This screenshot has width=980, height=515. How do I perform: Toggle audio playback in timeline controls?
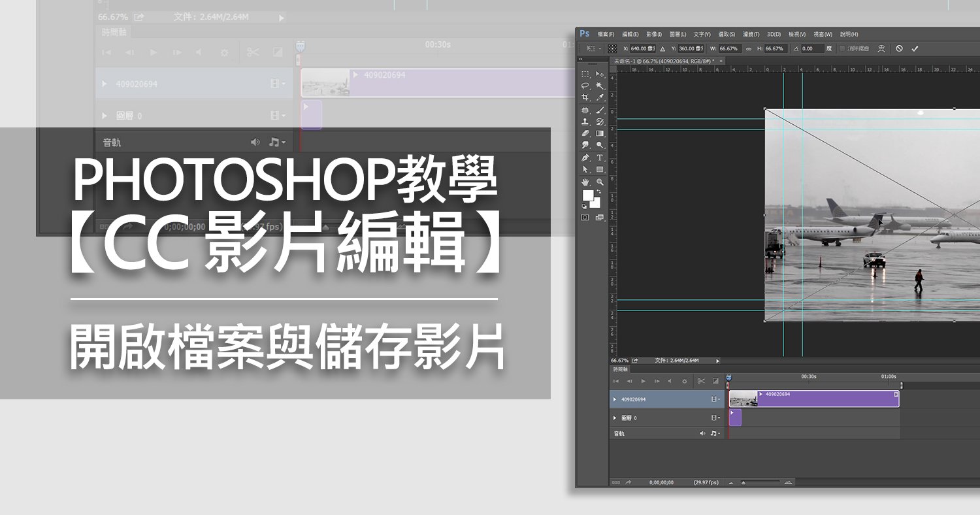pyautogui.click(x=670, y=381)
